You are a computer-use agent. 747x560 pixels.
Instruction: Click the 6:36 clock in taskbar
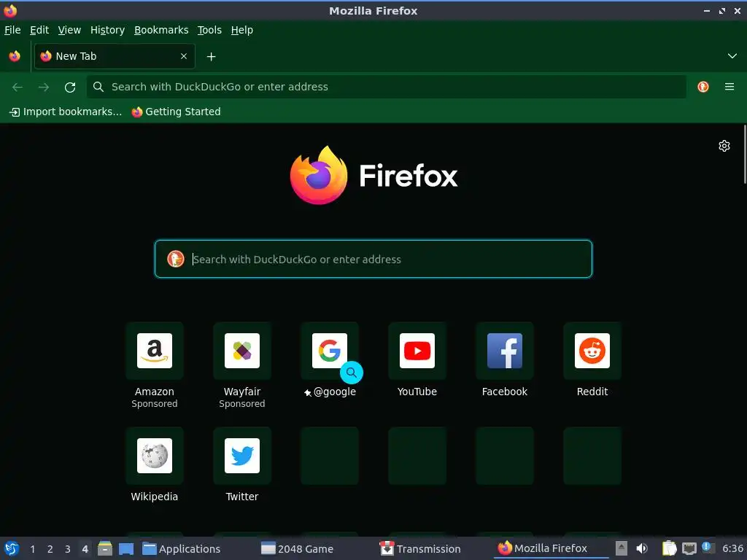[x=732, y=548]
